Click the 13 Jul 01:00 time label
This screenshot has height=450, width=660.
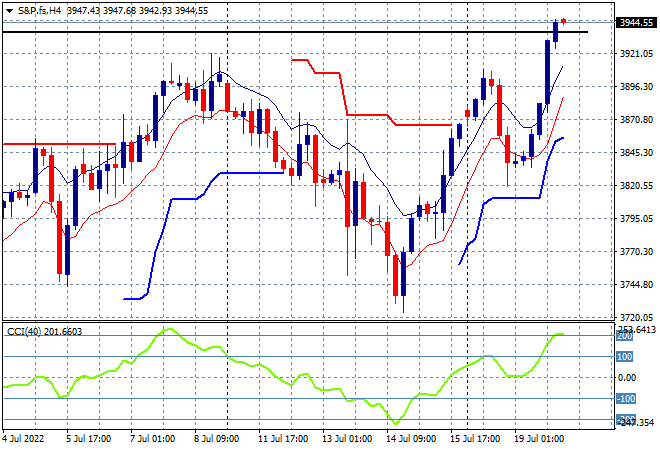(347, 439)
